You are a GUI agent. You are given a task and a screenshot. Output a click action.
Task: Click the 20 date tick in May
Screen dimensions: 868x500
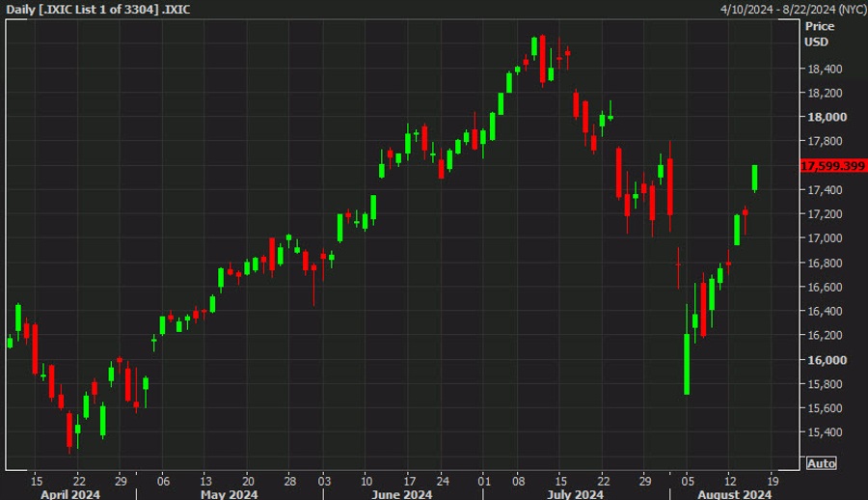coord(248,481)
